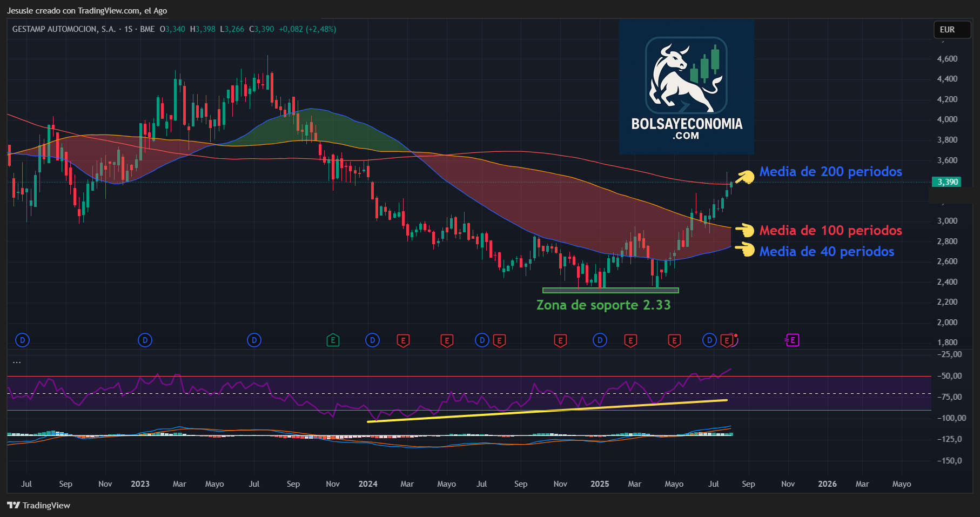Click the low value L3,266
The height and width of the screenshot is (517, 980).
[232, 29]
